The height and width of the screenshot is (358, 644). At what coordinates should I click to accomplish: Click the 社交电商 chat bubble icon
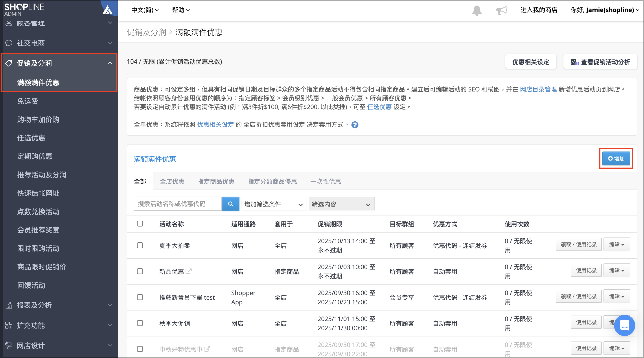9,43
